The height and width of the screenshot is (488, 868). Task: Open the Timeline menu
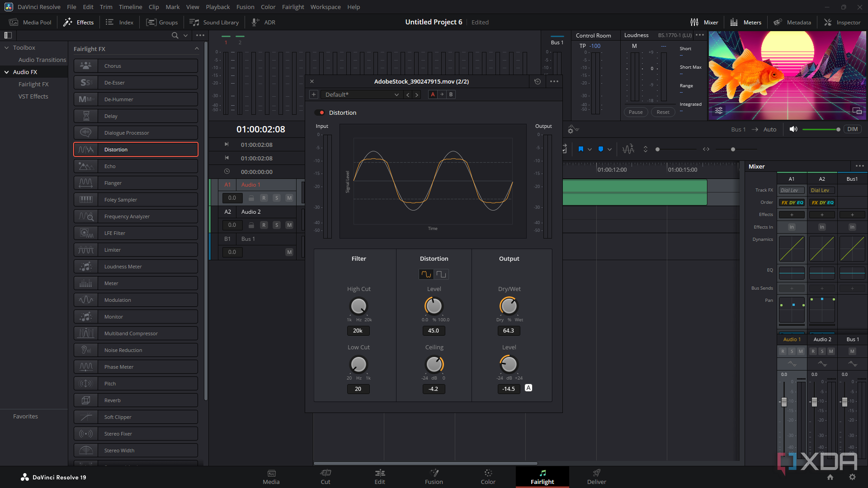[x=130, y=7]
